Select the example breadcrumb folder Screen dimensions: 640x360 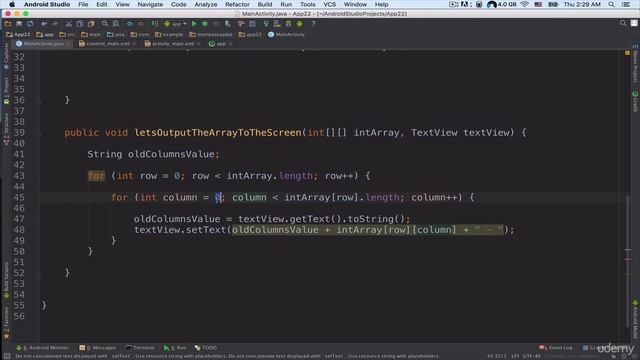pyautogui.click(x=169, y=35)
